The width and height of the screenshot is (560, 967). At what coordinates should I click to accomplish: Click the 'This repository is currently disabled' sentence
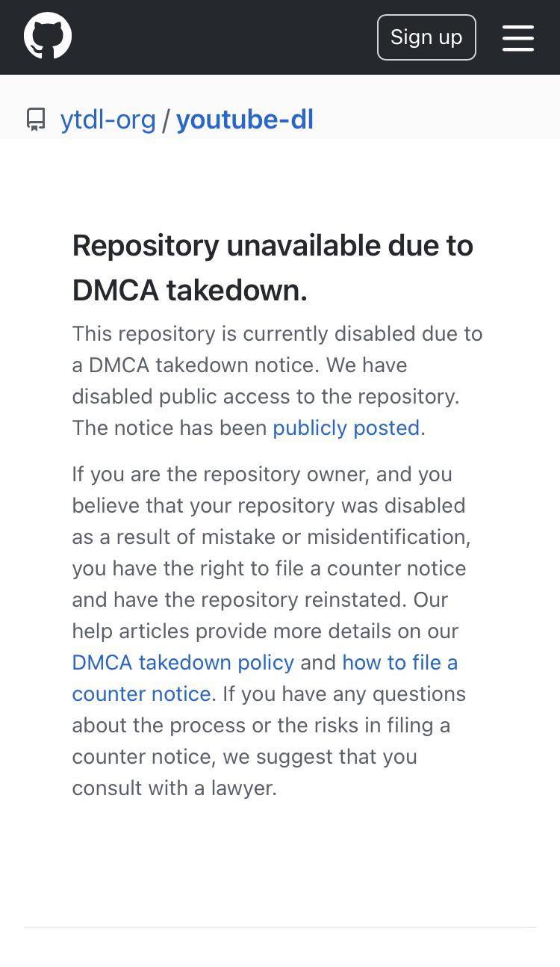pyautogui.click(x=277, y=333)
